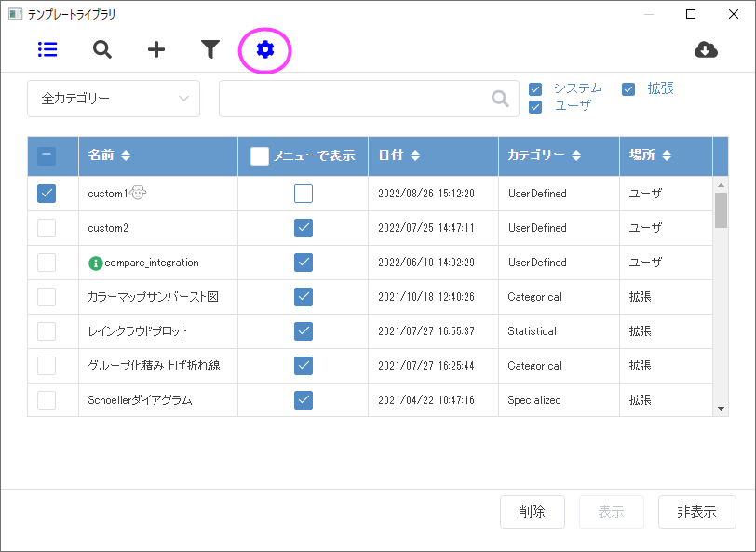The height and width of the screenshot is (552, 756).
Task: Select the custom2 row checkbox
Action: click(47, 228)
